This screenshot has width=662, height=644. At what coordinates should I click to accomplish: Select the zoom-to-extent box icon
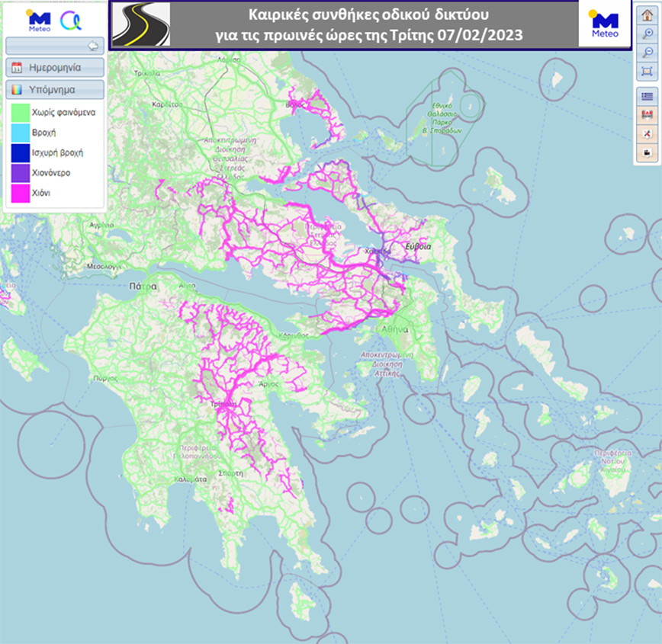(x=647, y=71)
